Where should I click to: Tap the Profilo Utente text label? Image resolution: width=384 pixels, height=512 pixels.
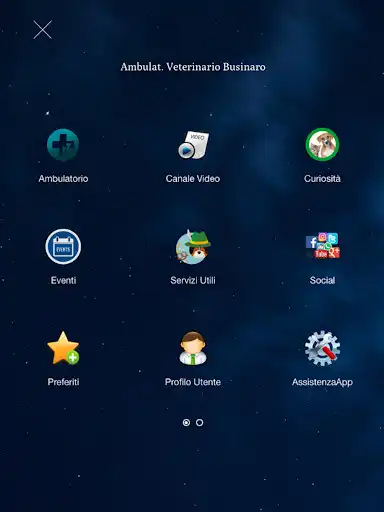click(x=193, y=382)
